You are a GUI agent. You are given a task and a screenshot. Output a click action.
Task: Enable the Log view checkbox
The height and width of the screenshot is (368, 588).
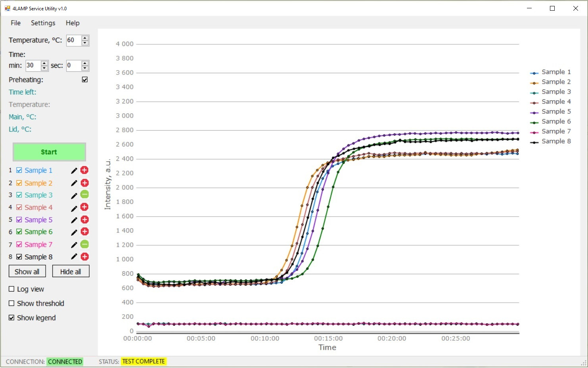(x=11, y=289)
